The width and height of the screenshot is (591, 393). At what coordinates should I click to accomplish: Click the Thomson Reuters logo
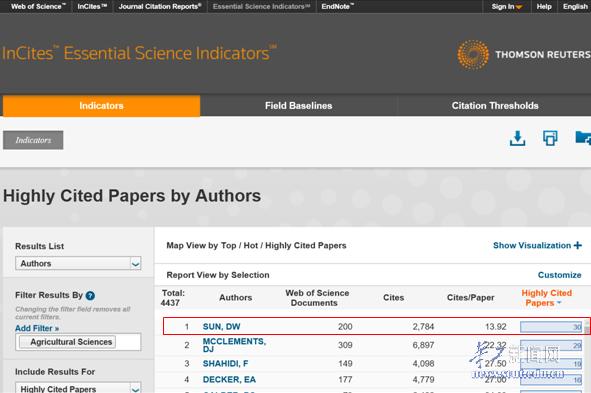point(524,55)
